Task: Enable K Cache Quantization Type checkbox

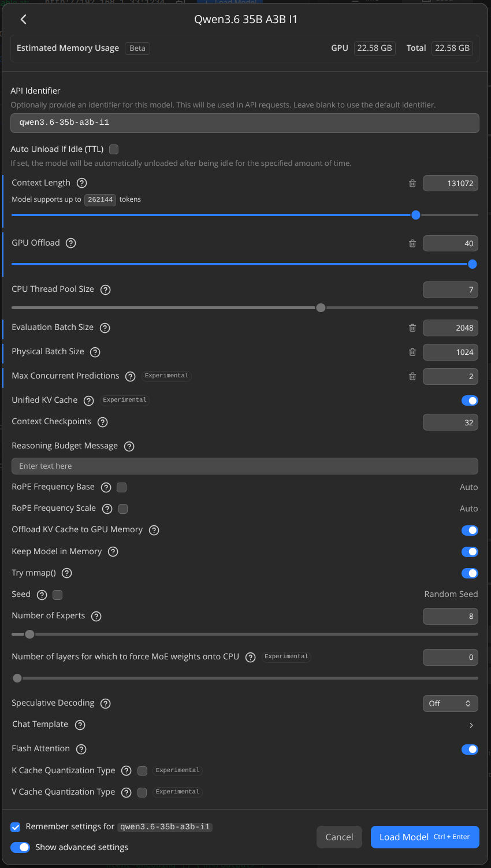Action: [x=142, y=771]
